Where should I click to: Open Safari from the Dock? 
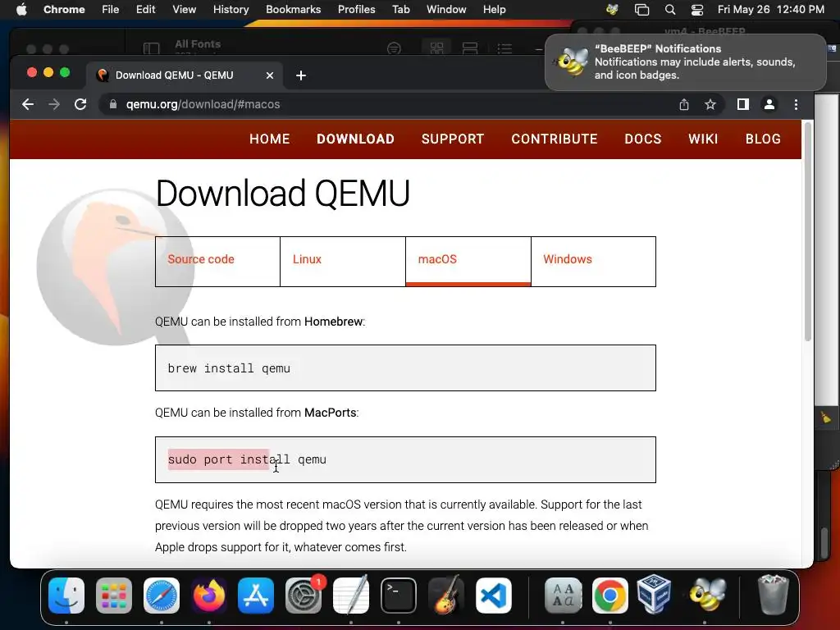tap(162, 596)
